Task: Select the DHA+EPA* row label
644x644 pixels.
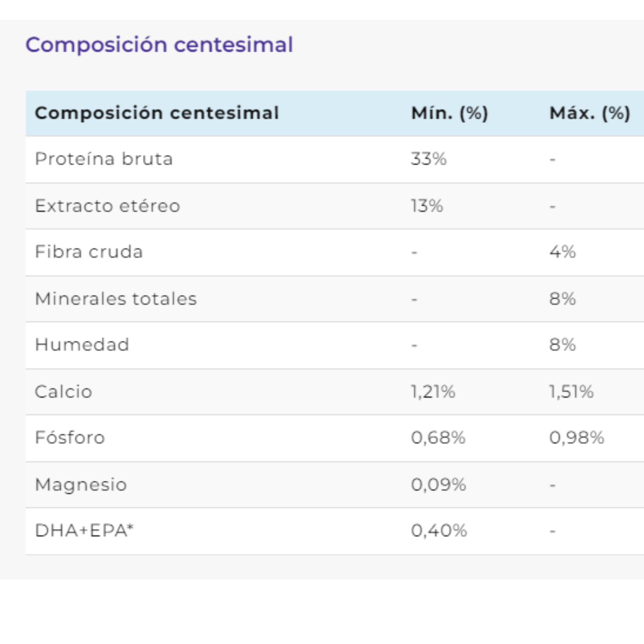Action: pos(84,531)
